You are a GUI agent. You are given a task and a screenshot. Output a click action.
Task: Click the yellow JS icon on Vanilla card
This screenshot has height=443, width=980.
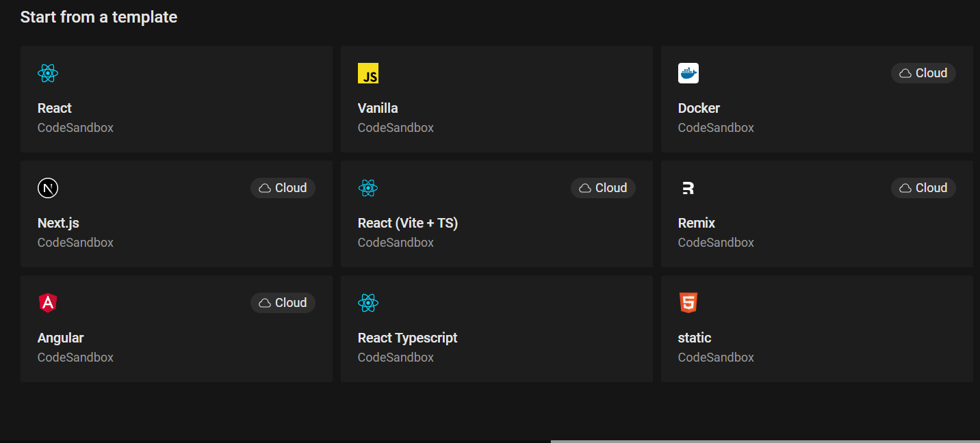[x=368, y=73]
